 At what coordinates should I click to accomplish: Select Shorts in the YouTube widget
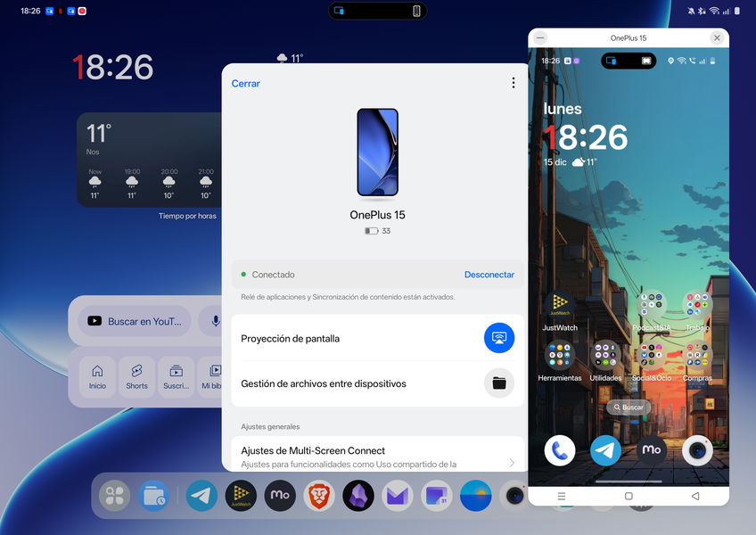(136, 376)
